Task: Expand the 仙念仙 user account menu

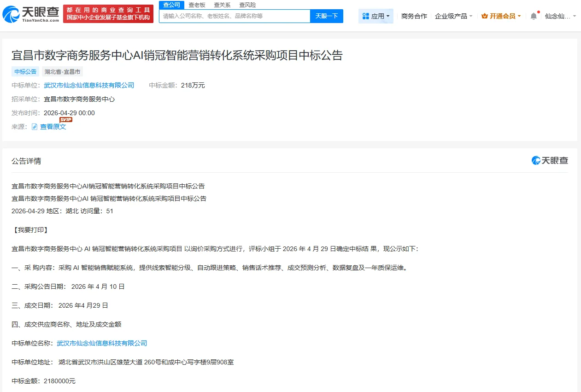Action: click(x=560, y=16)
